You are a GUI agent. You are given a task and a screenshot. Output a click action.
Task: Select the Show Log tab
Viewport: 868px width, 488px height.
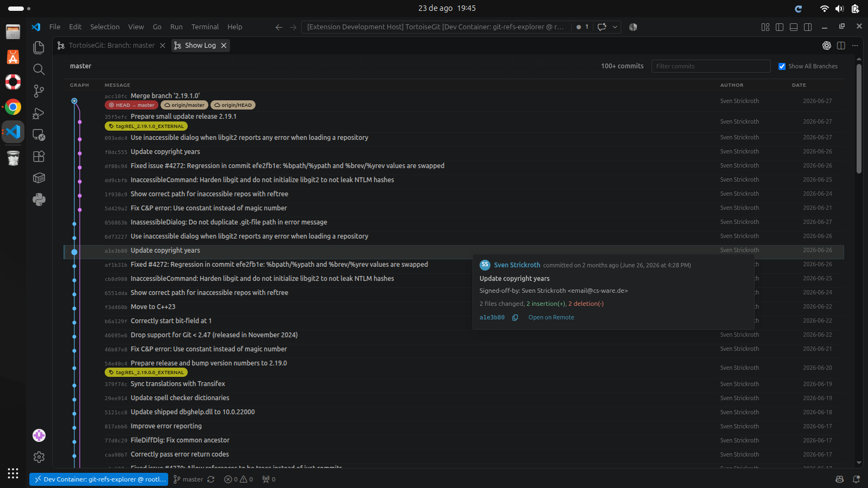[200, 46]
